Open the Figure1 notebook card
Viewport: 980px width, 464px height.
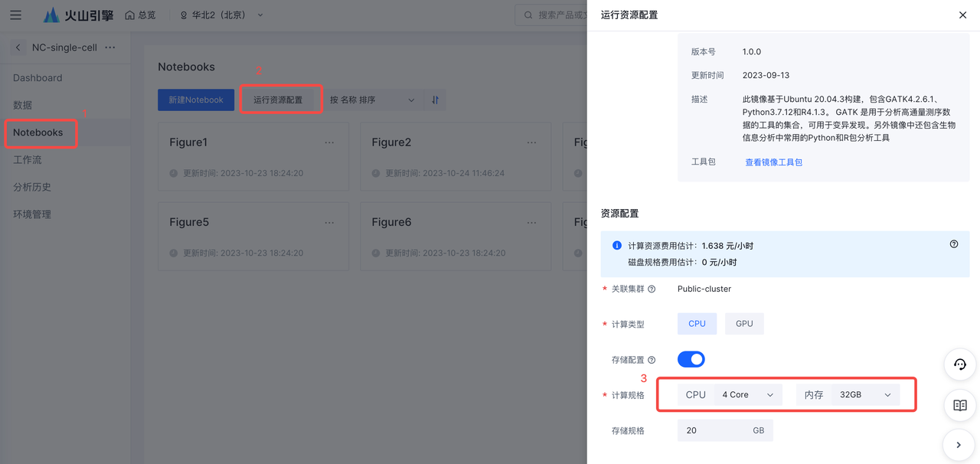click(253, 156)
